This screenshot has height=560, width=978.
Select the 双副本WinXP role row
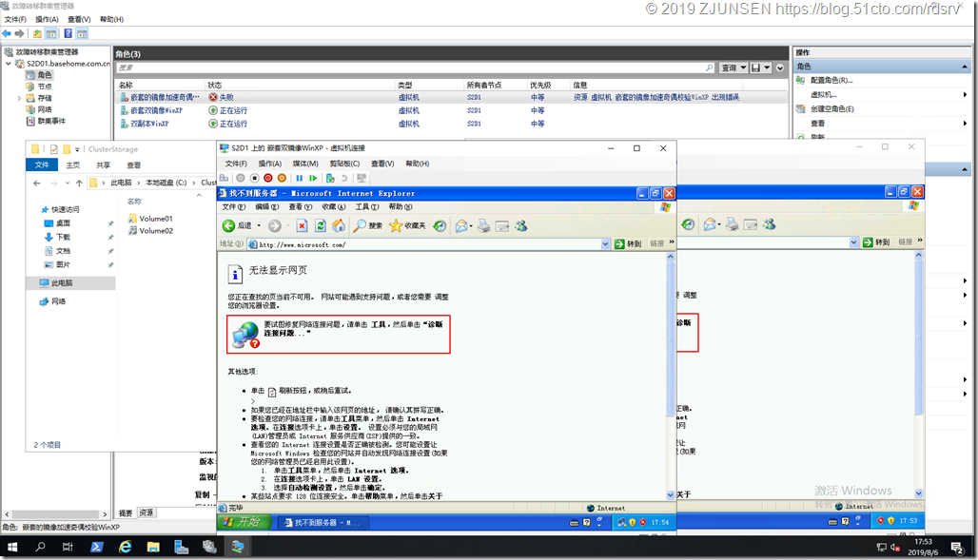coord(452,124)
